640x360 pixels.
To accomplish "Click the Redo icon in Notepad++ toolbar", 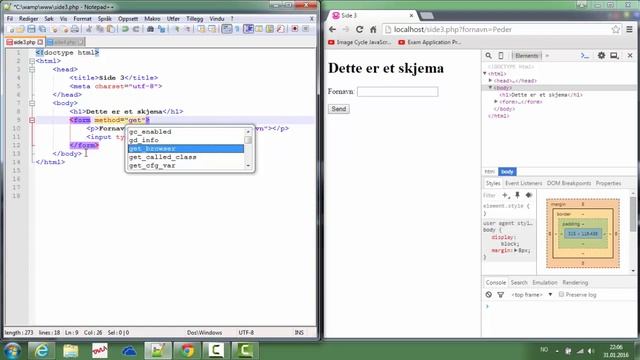I will pos(136,29).
